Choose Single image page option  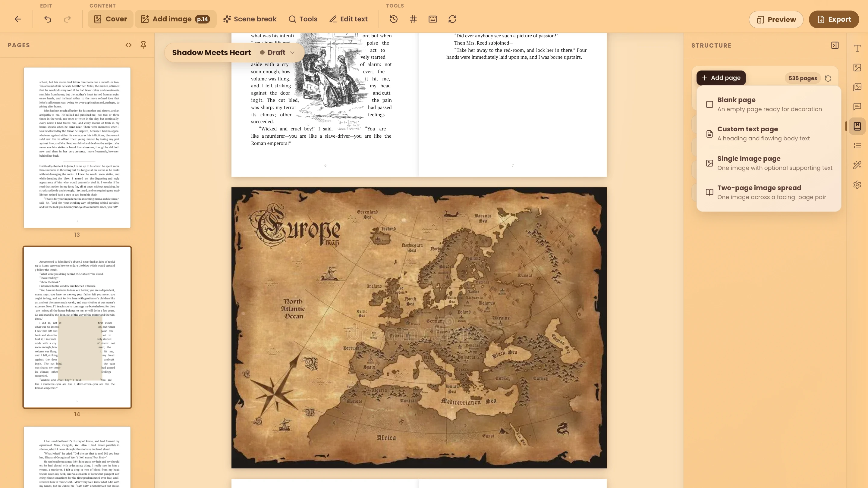coord(769,163)
